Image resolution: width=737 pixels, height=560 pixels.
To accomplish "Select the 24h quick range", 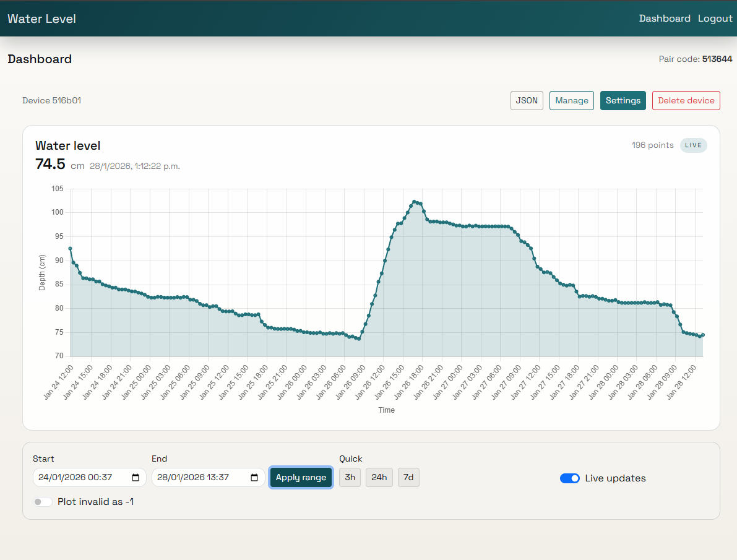I will tap(379, 477).
